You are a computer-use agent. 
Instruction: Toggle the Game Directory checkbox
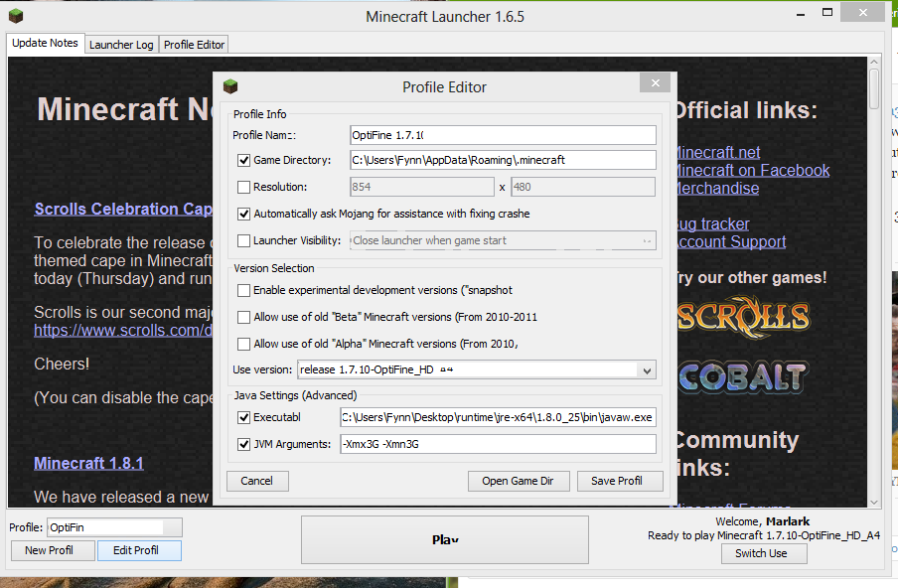click(244, 160)
